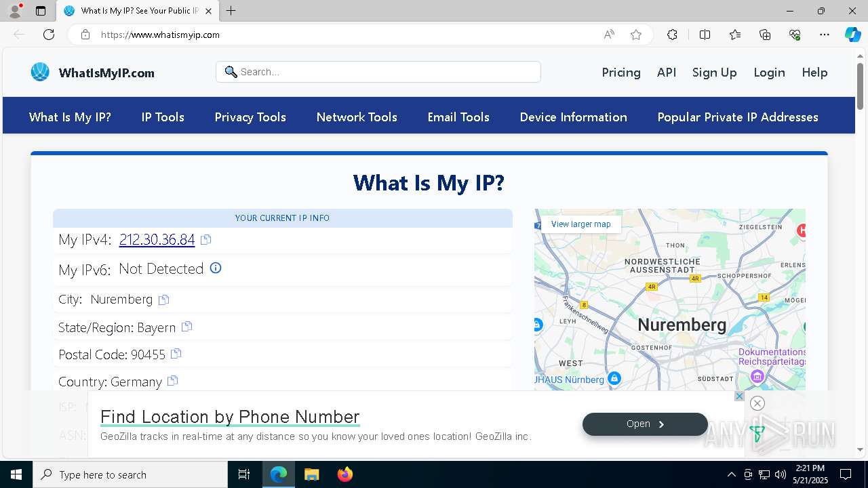Open Browser essentials heart icon
The width and height of the screenshot is (868, 488).
(x=795, y=35)
